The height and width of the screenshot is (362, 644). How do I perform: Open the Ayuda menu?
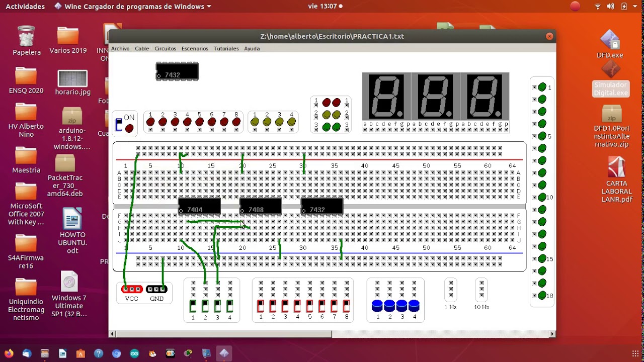click(x=252, y=49)
